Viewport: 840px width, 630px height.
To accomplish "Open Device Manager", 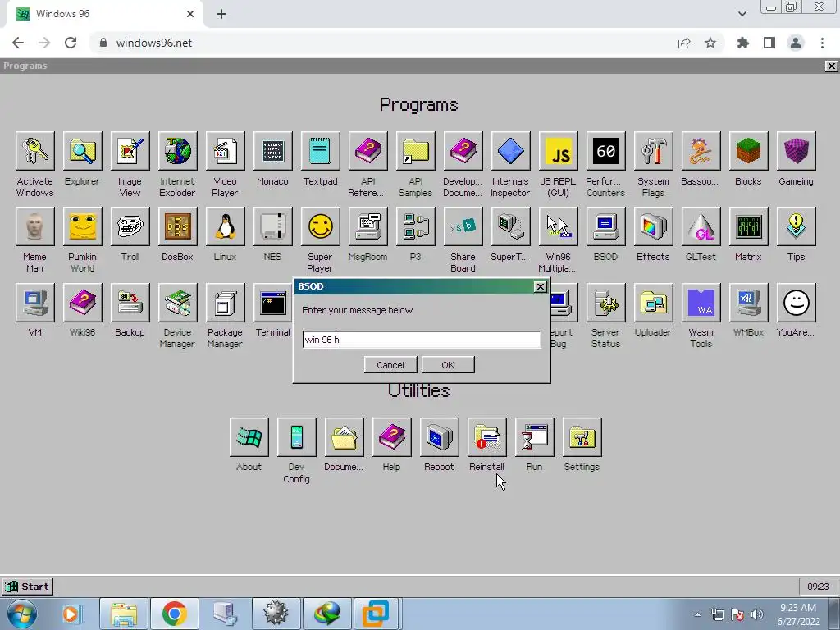I will pos(177,303).
